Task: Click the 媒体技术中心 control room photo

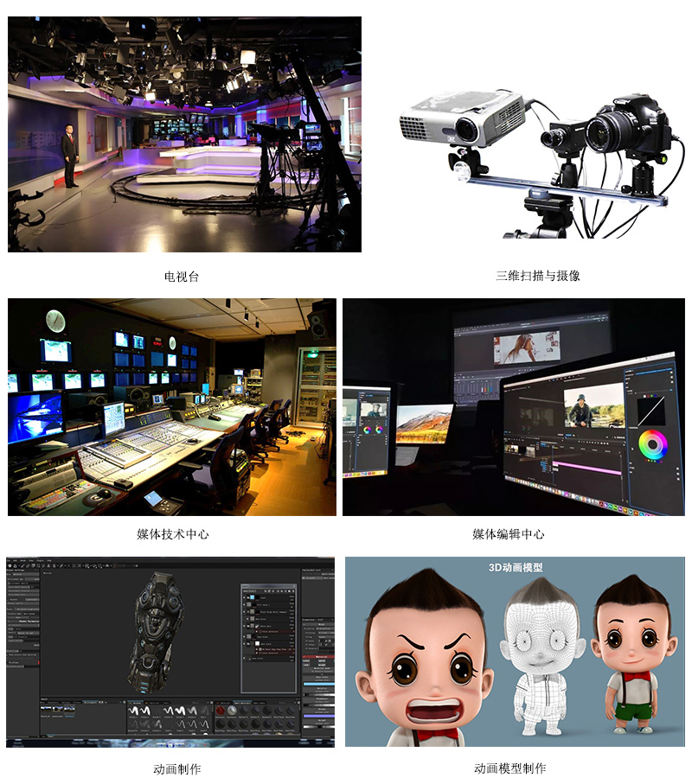Action: (171, 406)
